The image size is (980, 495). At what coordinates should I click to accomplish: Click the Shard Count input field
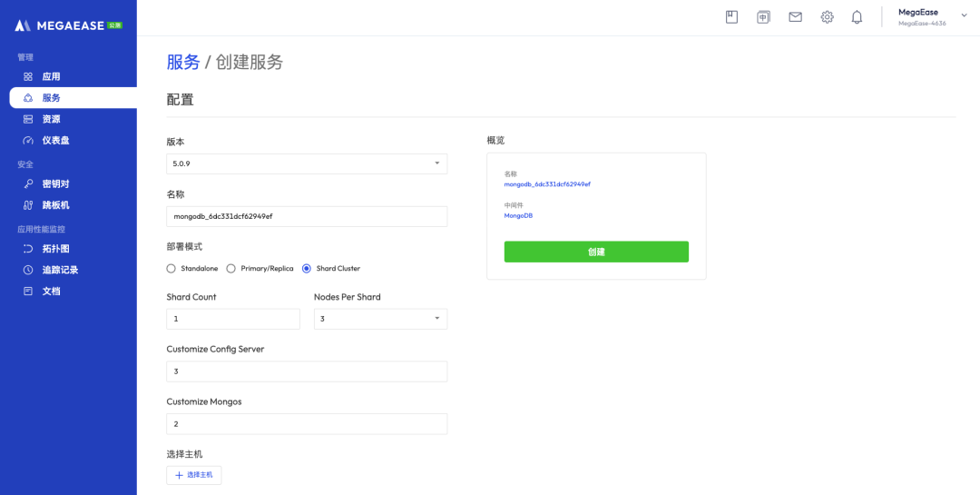click(233, 319)
